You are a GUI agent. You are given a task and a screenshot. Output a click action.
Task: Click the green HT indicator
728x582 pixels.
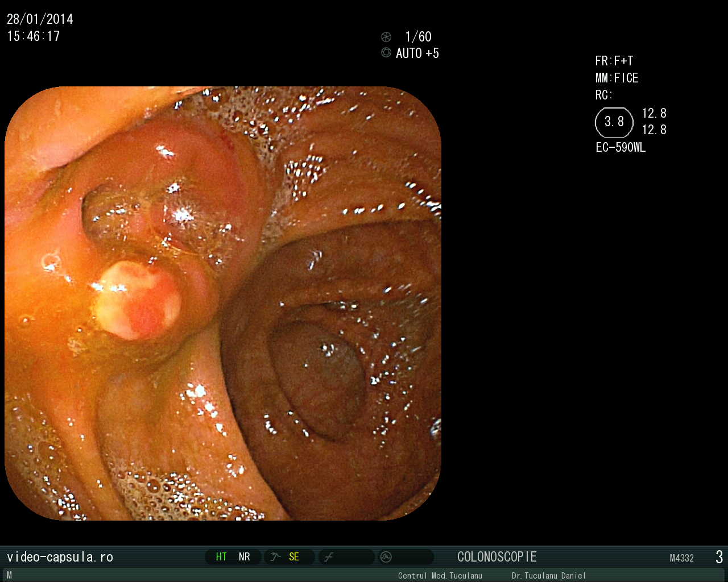point(221,557)
